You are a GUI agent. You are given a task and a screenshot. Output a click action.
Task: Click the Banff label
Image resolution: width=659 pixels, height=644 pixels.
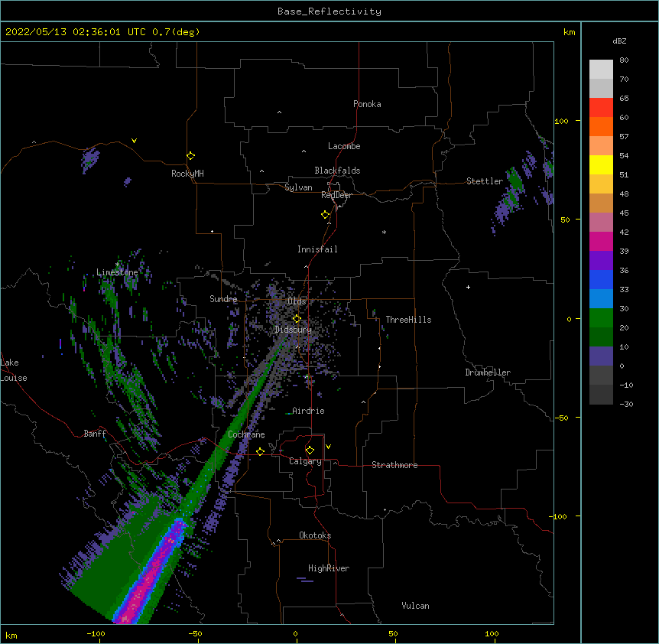[95, 434]
